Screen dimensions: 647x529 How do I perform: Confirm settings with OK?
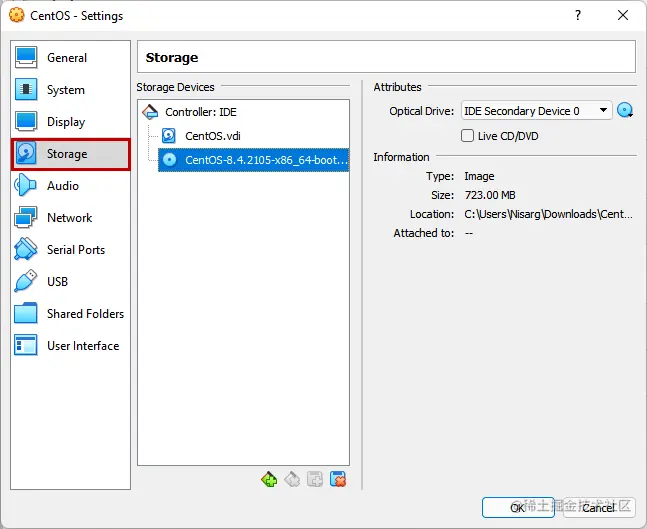coord(518,508)
